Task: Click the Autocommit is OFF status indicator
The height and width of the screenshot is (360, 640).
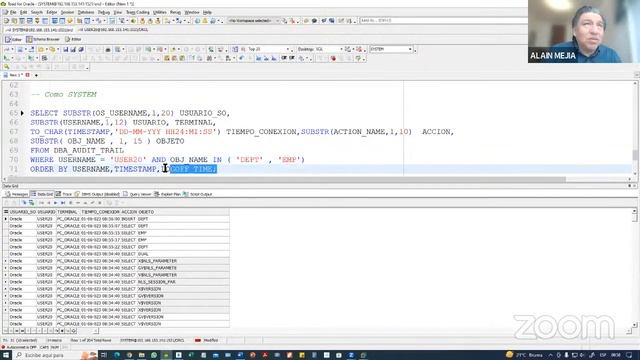Action: [19, 347]
